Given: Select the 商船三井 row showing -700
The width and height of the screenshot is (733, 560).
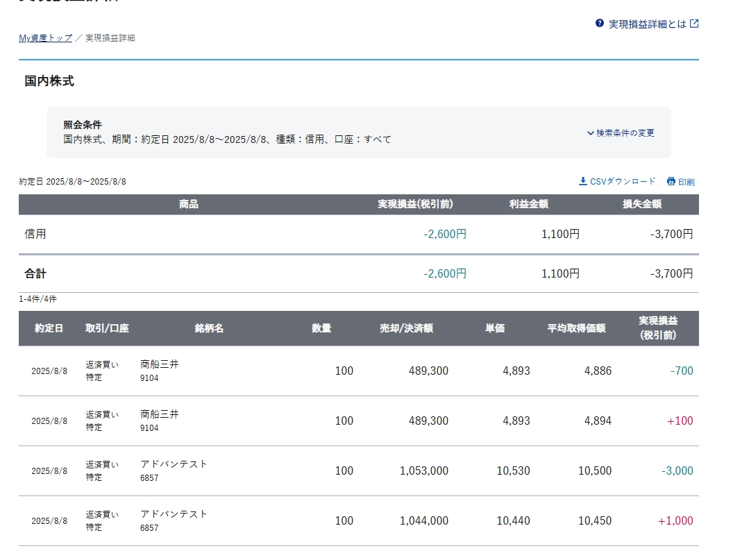Looking at the screenshot, I should [358, 371].
